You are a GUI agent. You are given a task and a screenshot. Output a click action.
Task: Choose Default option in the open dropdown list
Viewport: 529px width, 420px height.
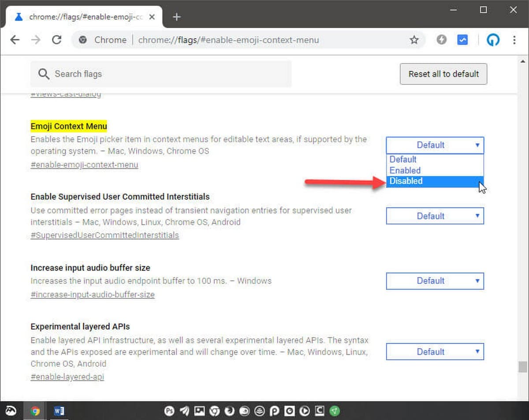435,159
